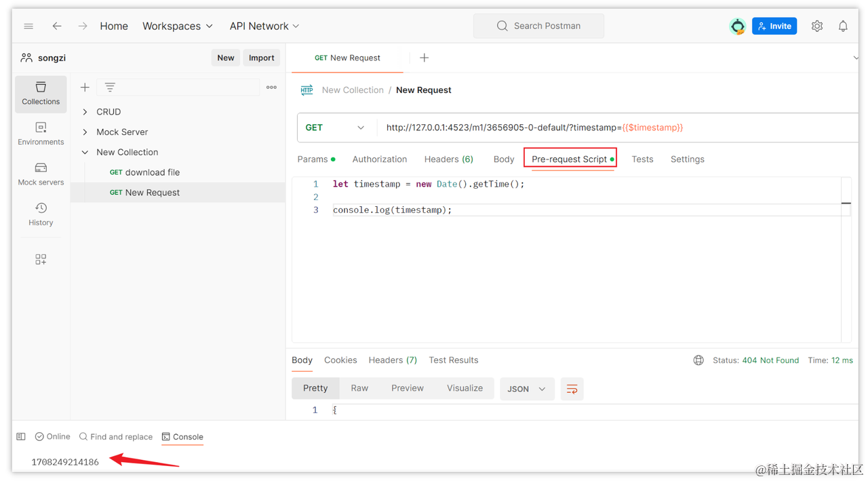The image size is (868, 481).
Task: Switch to the Authorization tab
Action: click(380, 159)
